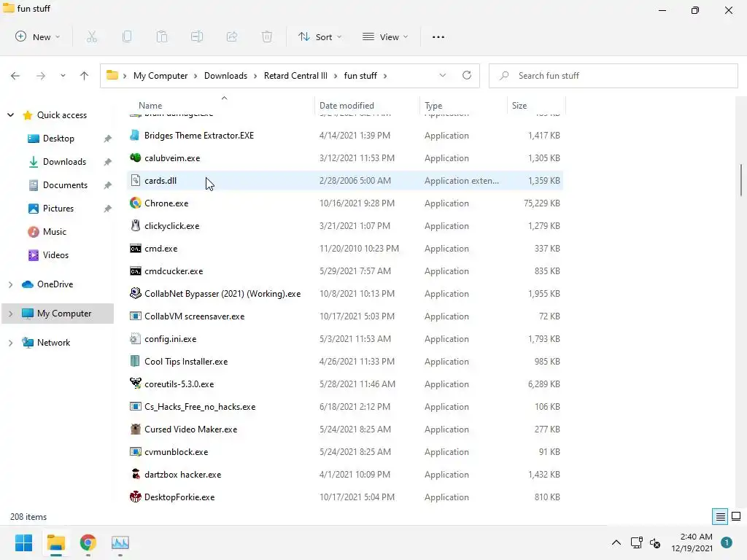Screen dimensions: 747x560
Task: Click the Rename icon in toolbar
Action: tap(197, 36)
